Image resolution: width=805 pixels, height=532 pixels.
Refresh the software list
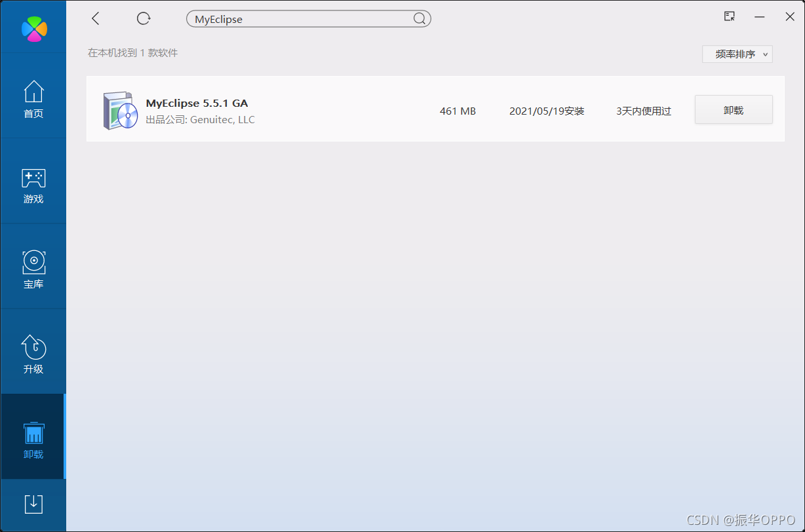pyautogui.click(x=144, y=18)
